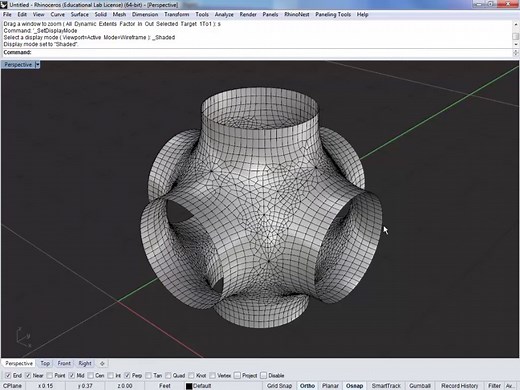
Task: Open the View menu
Action: point(38,14)
